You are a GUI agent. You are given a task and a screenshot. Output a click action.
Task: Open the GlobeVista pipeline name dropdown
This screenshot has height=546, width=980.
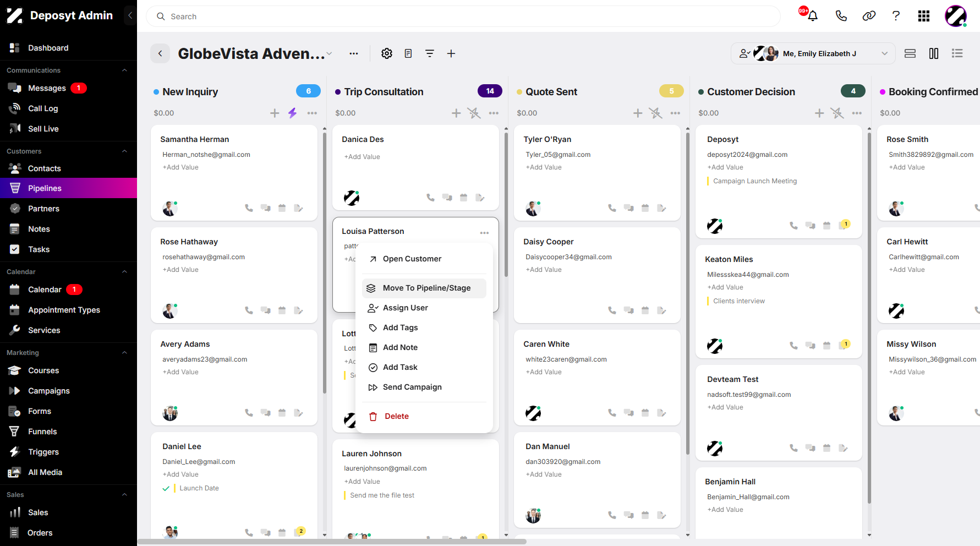329,54
